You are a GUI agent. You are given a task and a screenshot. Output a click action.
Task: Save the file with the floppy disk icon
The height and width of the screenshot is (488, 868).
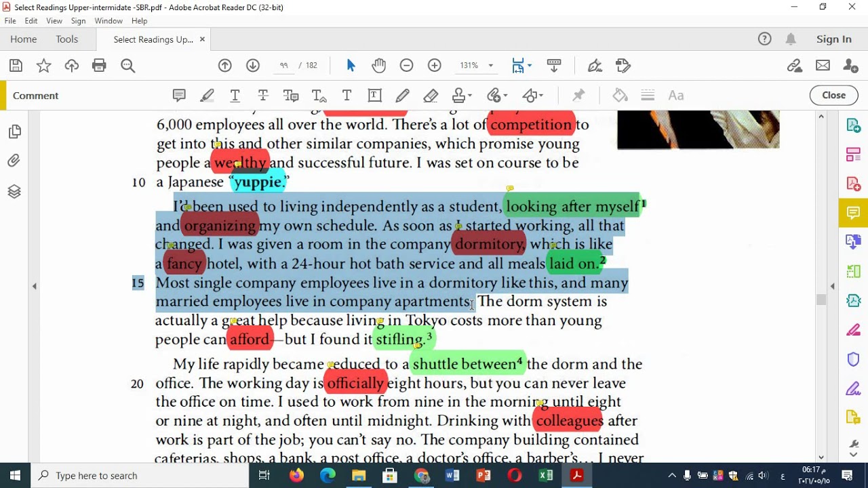(x=16, y=65)
